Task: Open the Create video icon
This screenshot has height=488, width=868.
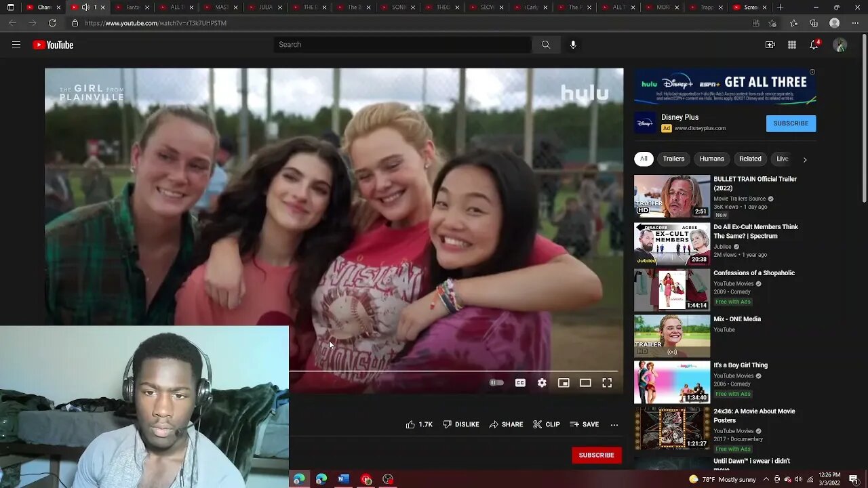Action: pyautogui.click(x=770, y=45)
